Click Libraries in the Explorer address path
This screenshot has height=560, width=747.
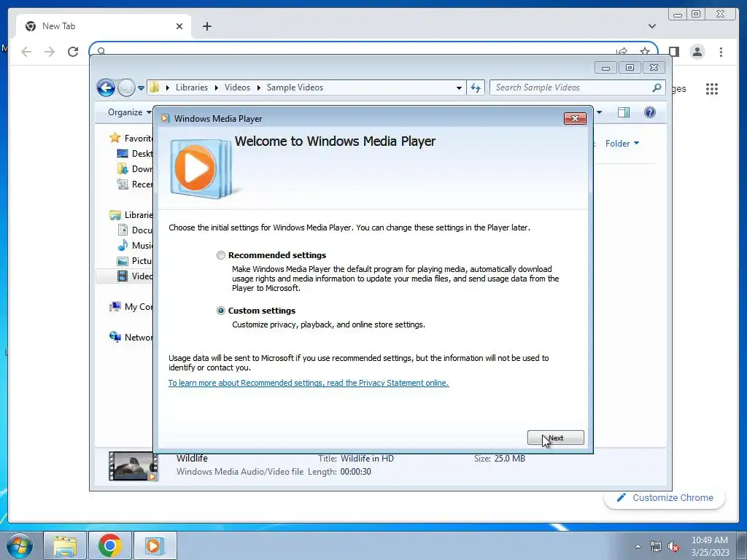point(192,87)
